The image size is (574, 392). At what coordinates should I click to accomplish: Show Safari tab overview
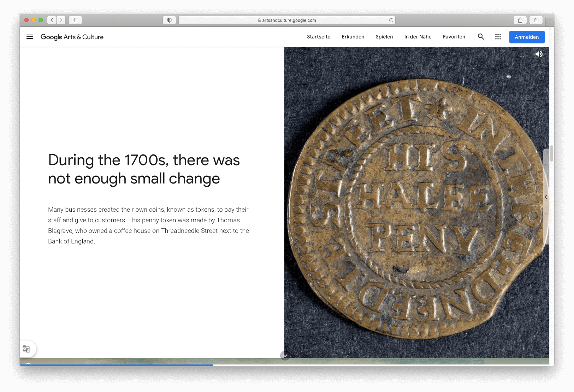pos(536,20)
